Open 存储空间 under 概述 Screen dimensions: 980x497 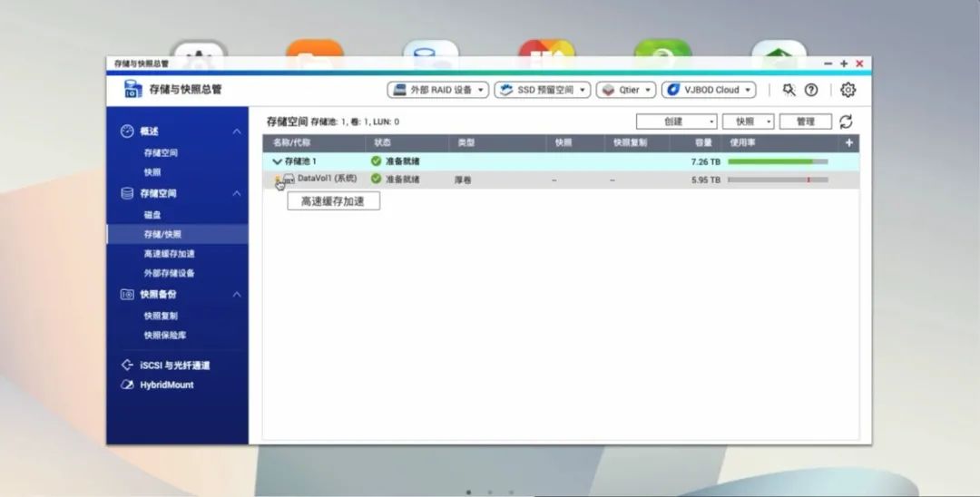pos(161,153)
